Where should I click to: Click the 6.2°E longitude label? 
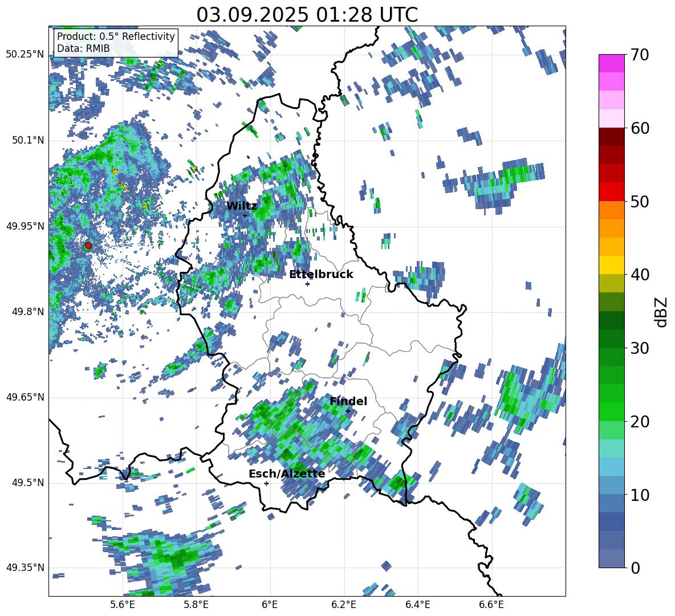click(x=344, y=605)
